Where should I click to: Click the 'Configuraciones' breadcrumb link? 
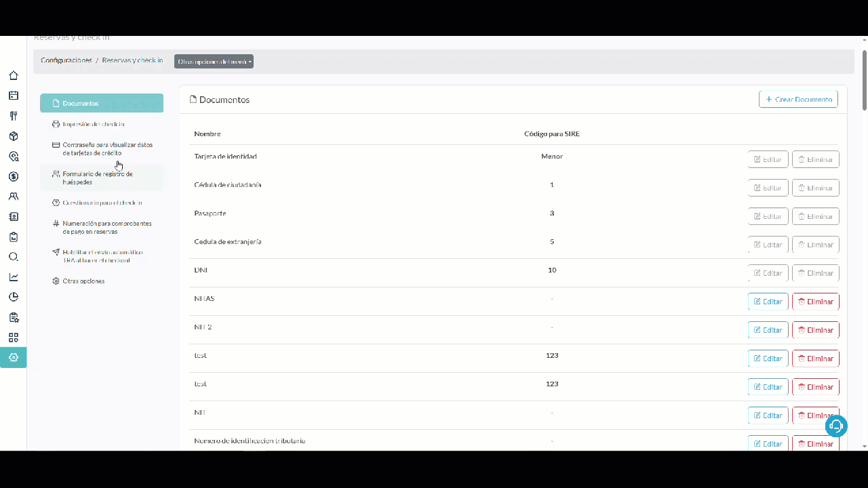click(x=66, y=60)
